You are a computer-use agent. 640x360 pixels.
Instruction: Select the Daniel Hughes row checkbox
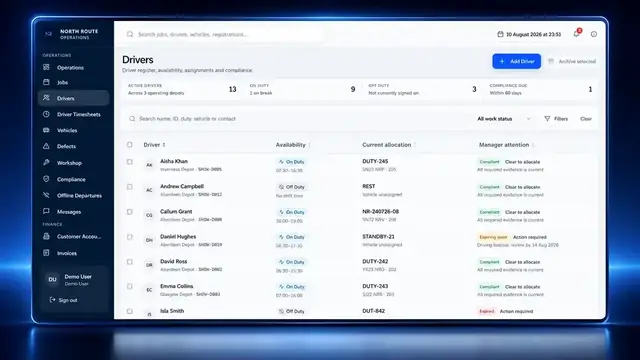click(129, 237)
